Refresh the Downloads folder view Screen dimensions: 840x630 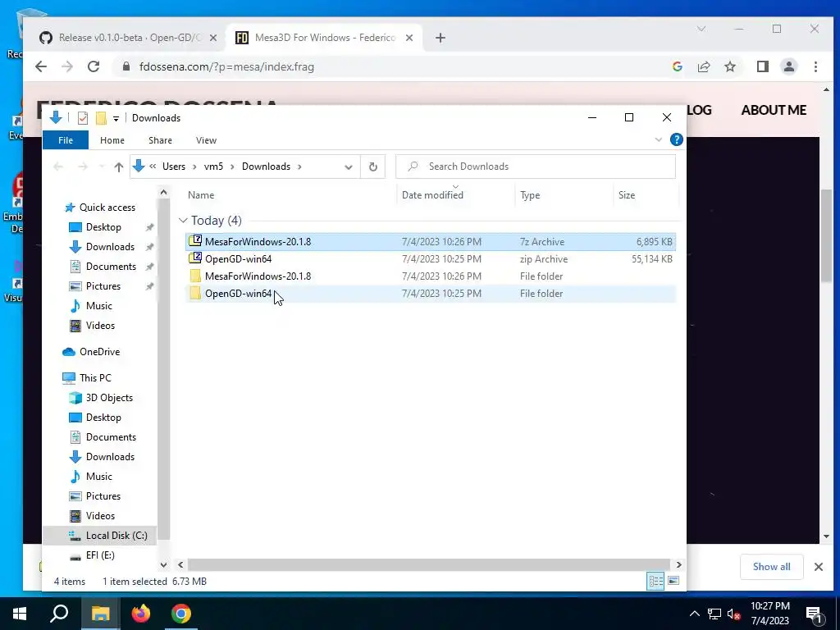[x=373, y=167]
